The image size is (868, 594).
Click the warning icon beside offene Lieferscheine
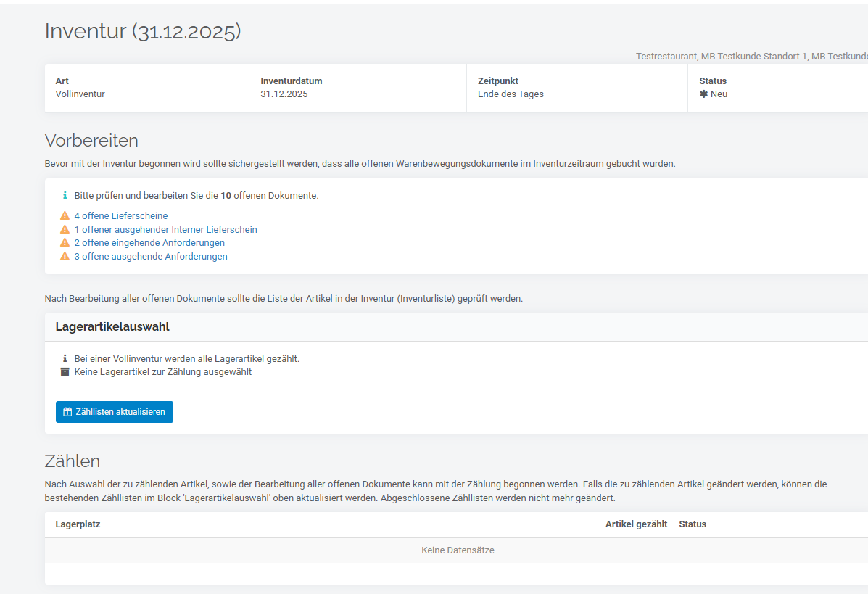(65, 216)
